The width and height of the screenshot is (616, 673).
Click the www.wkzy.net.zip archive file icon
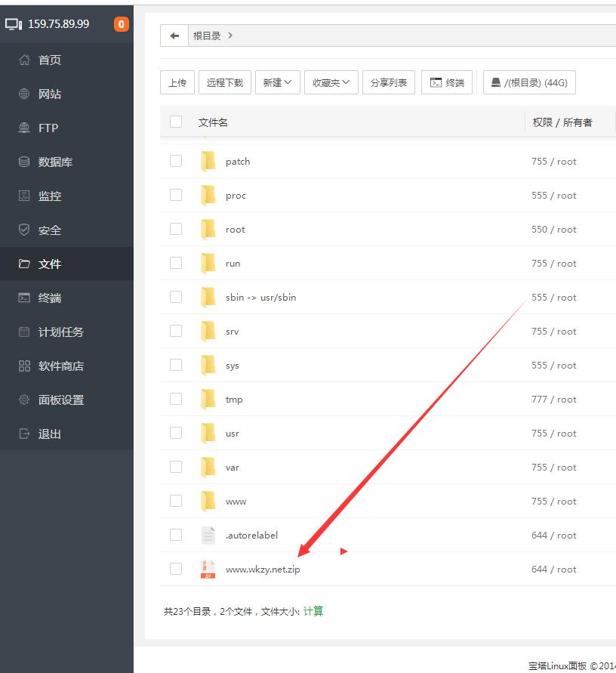(x=208, y=570)
